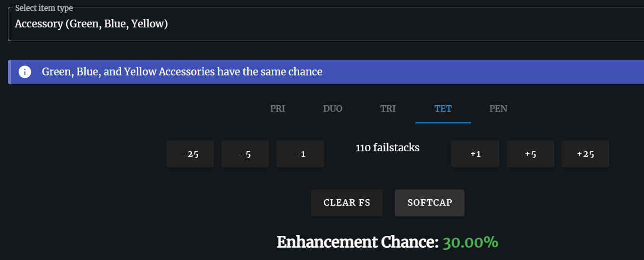Increase failstacks by 25

585,154
